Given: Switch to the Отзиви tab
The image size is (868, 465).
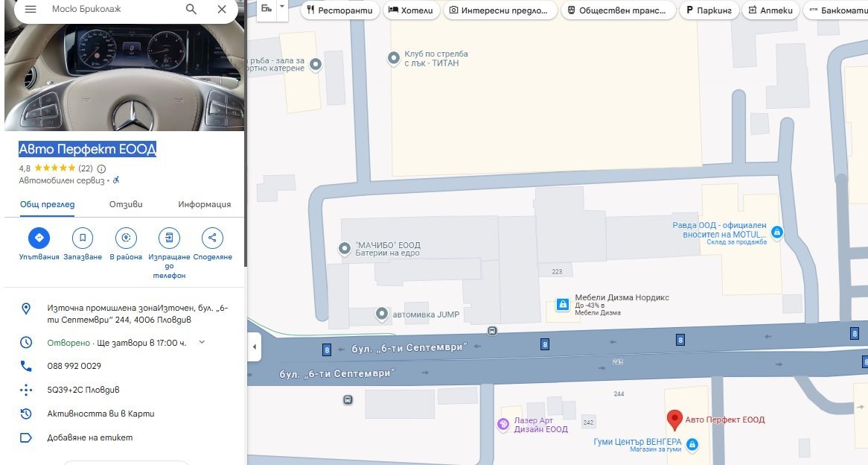Looking at the screenshot, I should (126, 204).
